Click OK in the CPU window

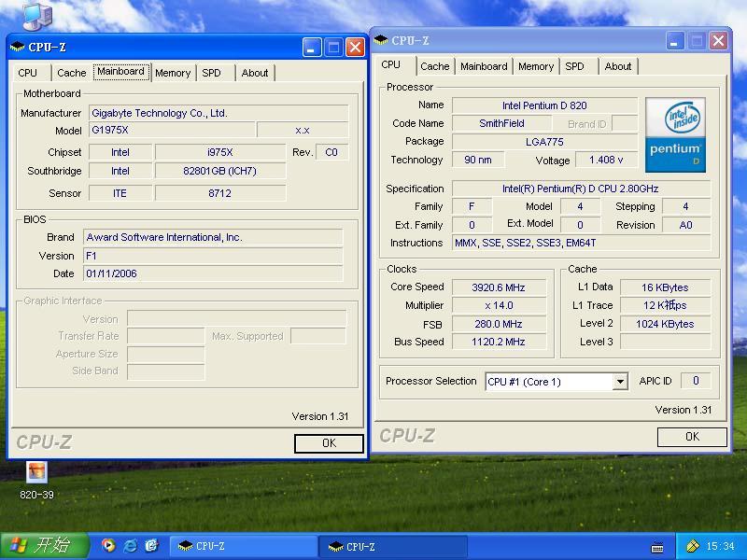692,437
